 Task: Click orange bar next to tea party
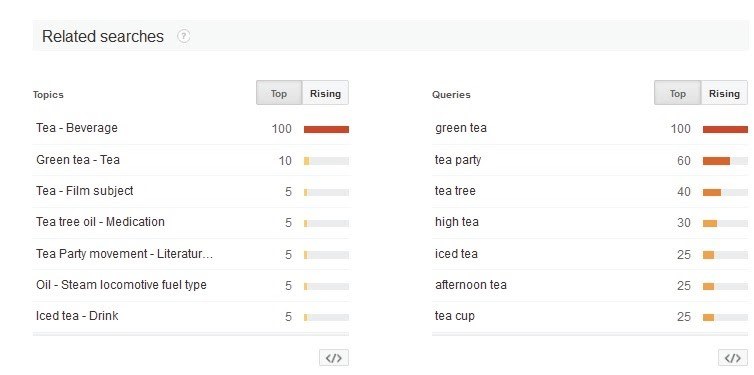click(716, 161)
